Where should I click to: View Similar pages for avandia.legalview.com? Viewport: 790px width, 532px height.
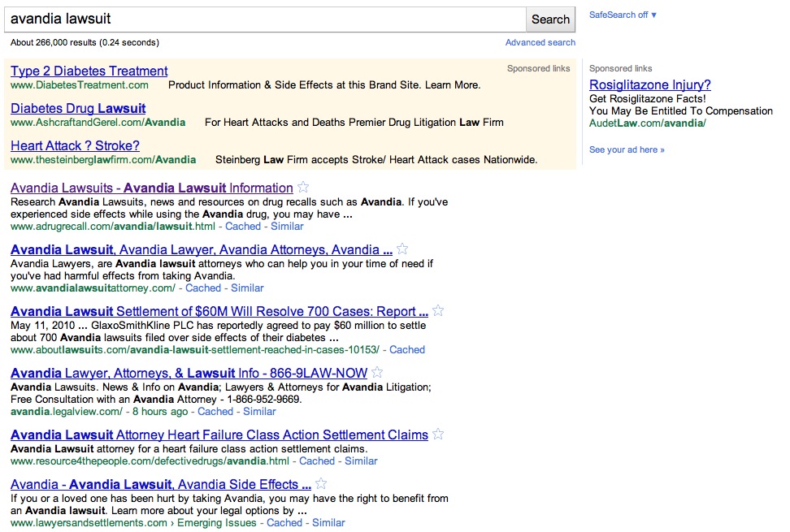click(x=259, y=412)
